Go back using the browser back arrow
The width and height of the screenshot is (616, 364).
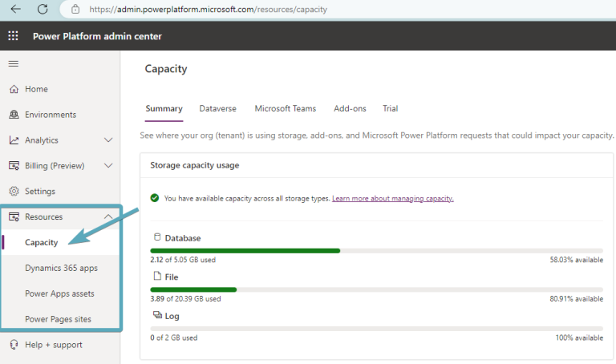click(x=16, y=9)
